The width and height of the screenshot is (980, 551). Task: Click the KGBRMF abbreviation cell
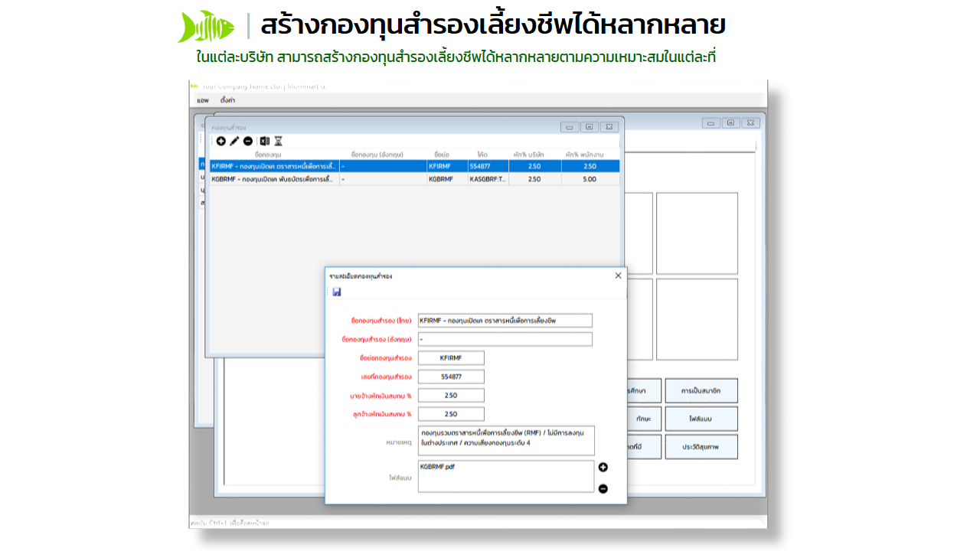click(x=447, y=179)
